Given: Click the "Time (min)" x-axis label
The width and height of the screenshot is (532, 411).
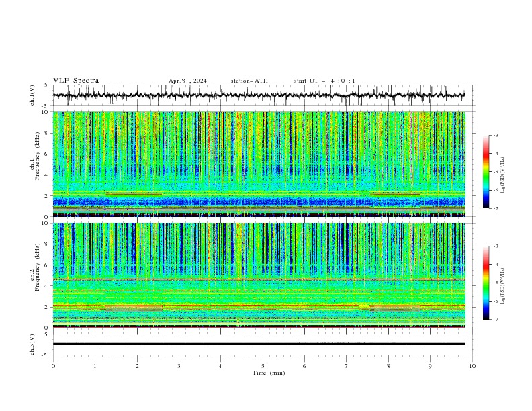Looking at the screenshot, I should click(269, 373).
